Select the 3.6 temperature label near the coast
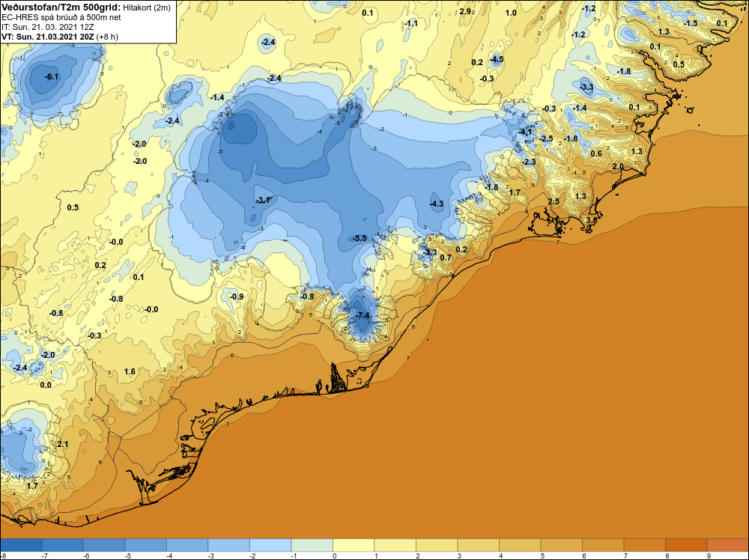This screenshot has height=560, width=749. point(592,221)
